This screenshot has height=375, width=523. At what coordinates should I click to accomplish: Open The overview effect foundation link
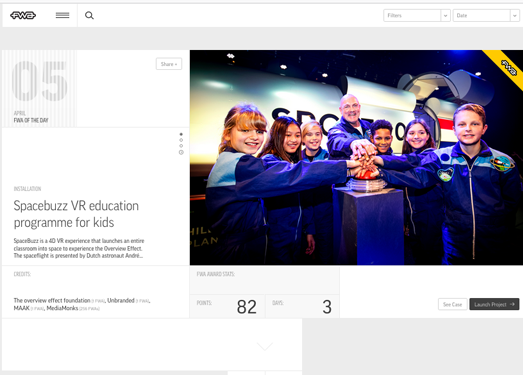pos(52,301)
